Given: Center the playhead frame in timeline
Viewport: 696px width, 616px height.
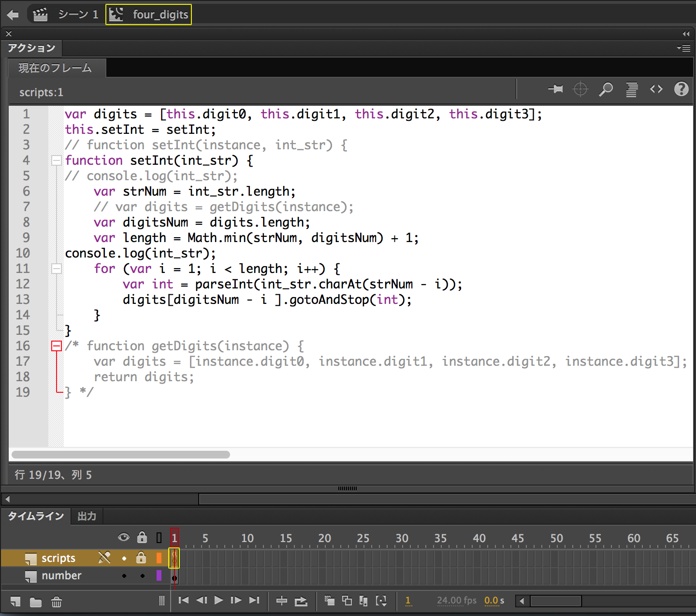Looking at the screenshot, I should pyautogui.click(x=282, y=601).
